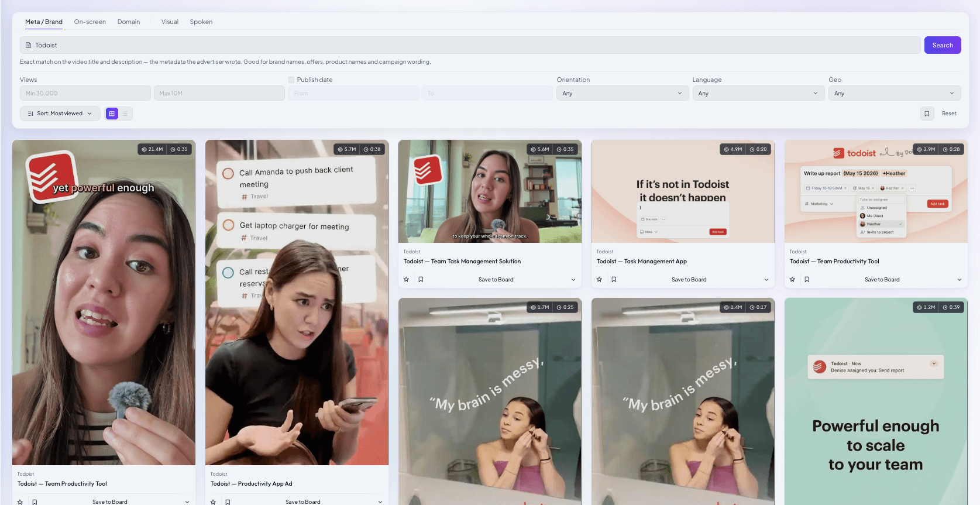Open the Language dropdown
Screen dimensions: 980x505
point(758,93)
